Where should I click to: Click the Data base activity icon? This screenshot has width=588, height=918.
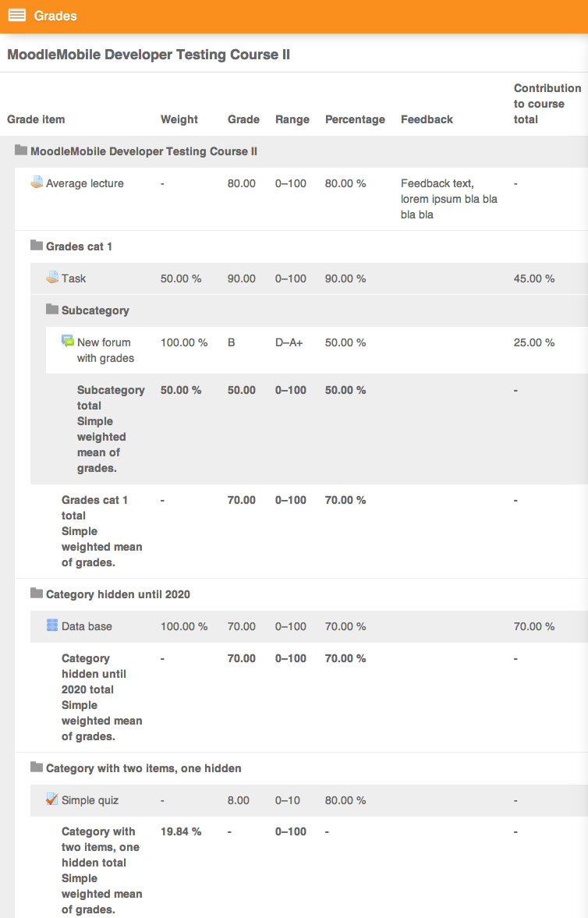point(52,626)
